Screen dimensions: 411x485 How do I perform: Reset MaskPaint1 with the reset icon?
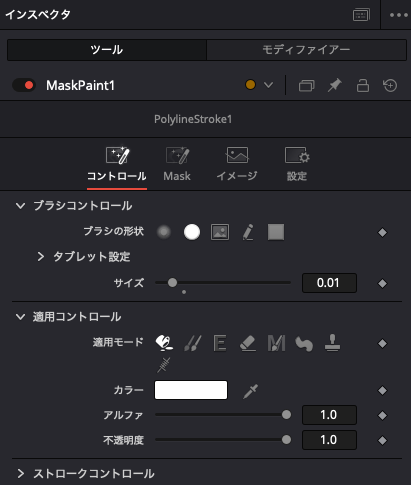390,85
